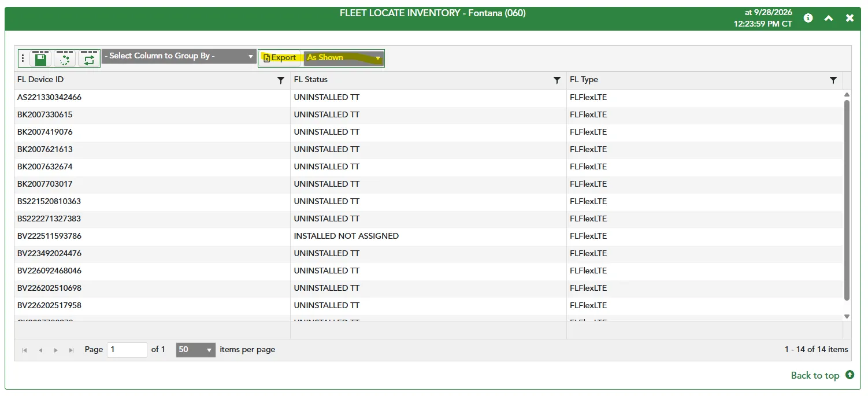Follow the Back to top link

(822, 375)
